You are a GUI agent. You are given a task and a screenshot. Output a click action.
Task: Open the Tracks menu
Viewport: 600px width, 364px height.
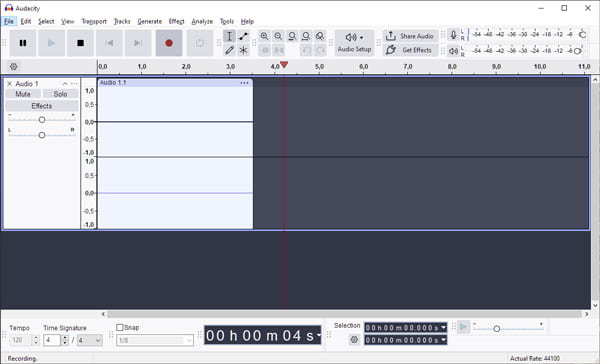click(122, 21)
